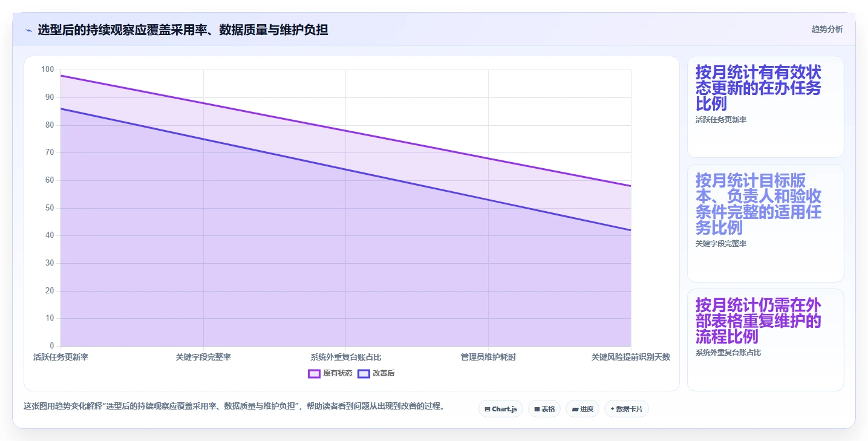Click the Chart.js tag icon
Image resolution: width=868 pixels, height=441 pixels.
pyautogui.click(x=488, y=410)
